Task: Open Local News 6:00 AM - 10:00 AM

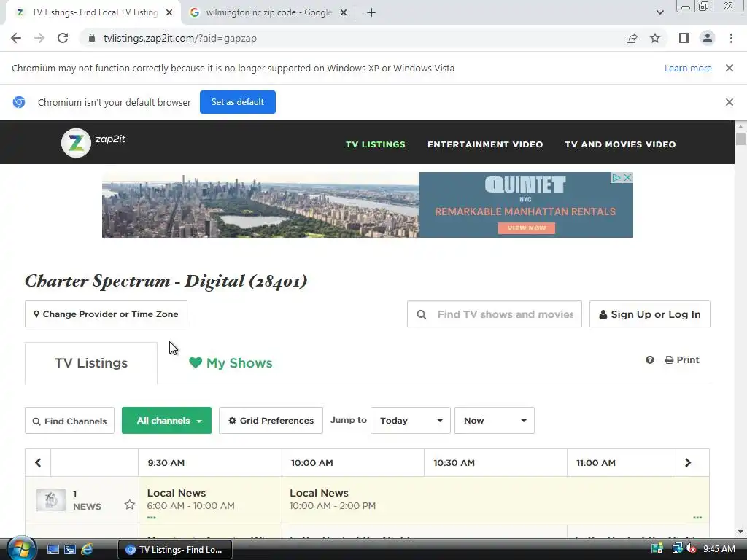Action: point(210,500)
